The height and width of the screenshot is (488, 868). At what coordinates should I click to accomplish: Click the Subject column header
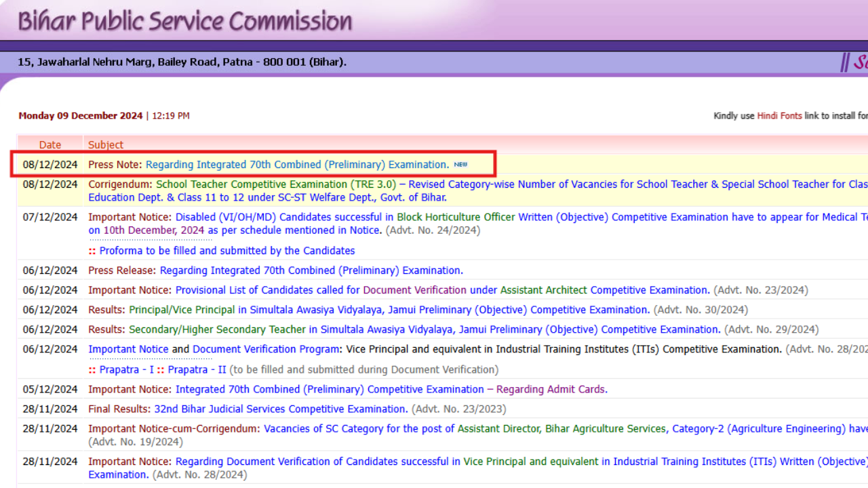coord(104,144)
